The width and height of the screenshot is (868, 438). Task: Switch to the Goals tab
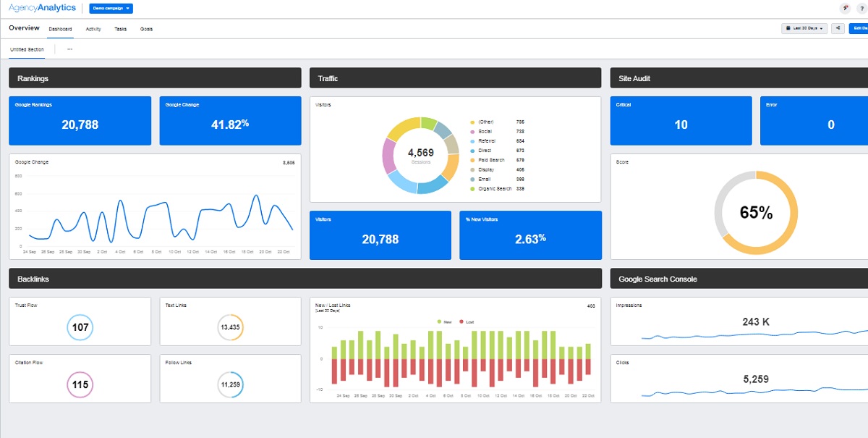pos(146,29)
